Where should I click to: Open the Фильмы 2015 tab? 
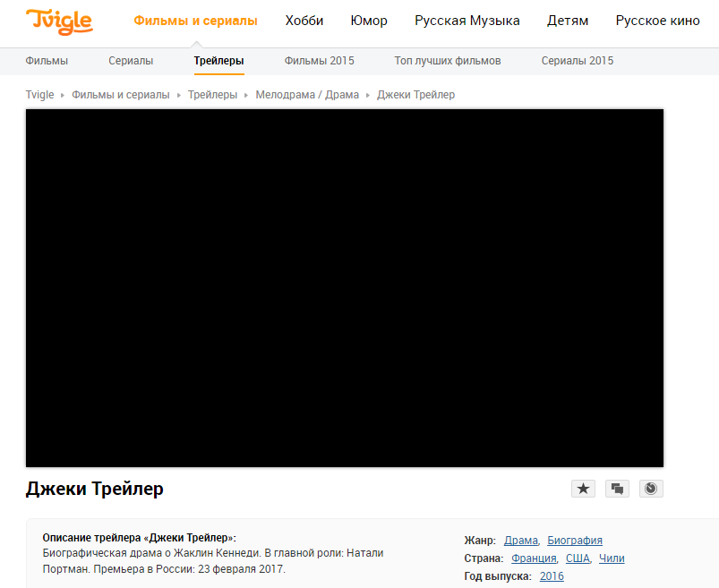click(319, 61)
